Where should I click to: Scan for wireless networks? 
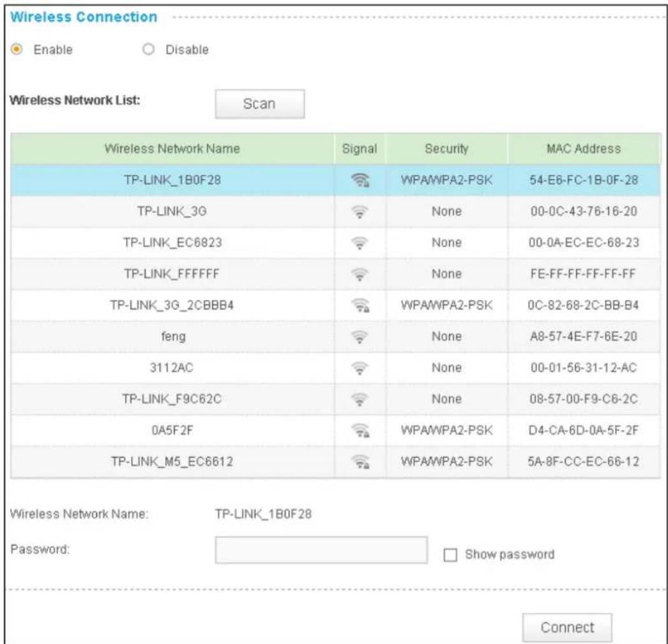click(260, 104)
